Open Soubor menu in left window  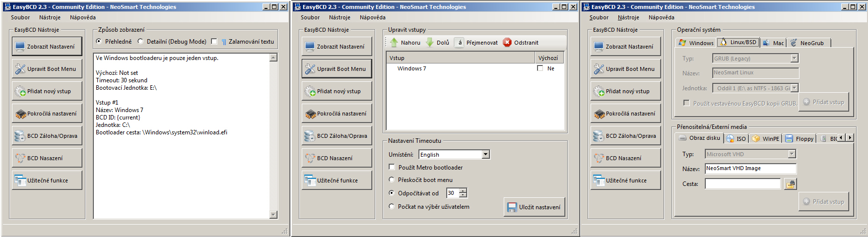(20, 17)
